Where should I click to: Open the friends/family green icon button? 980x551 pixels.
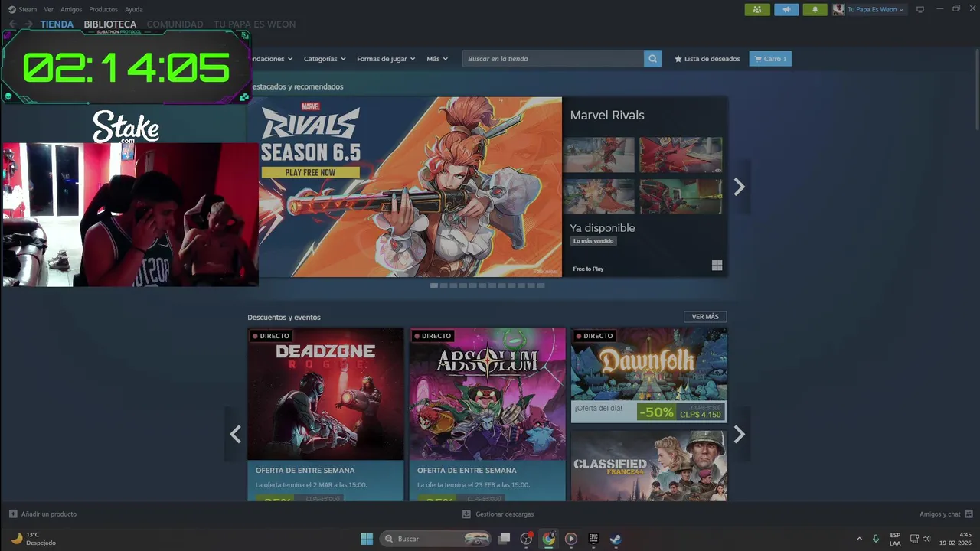click(757, 9)
